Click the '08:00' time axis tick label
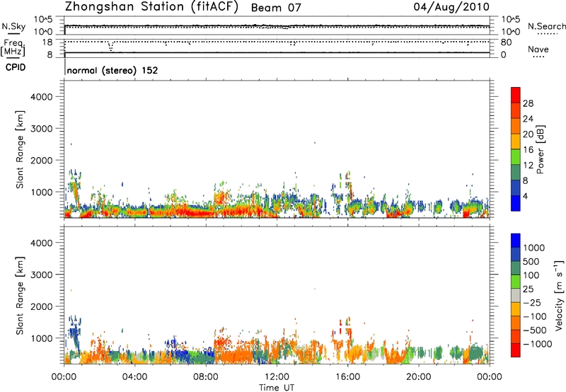 click(206, 377)
